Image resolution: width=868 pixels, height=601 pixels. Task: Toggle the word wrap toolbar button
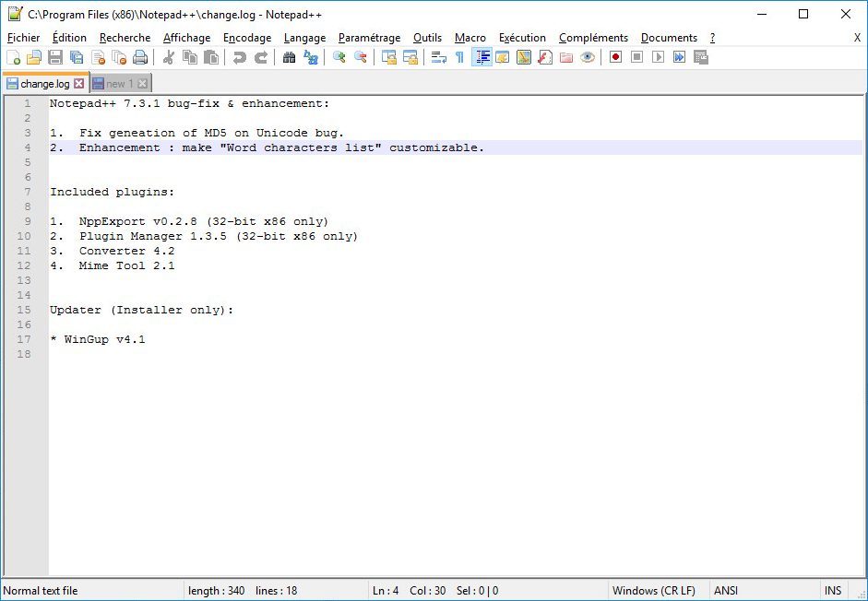[x=439, y=57]
